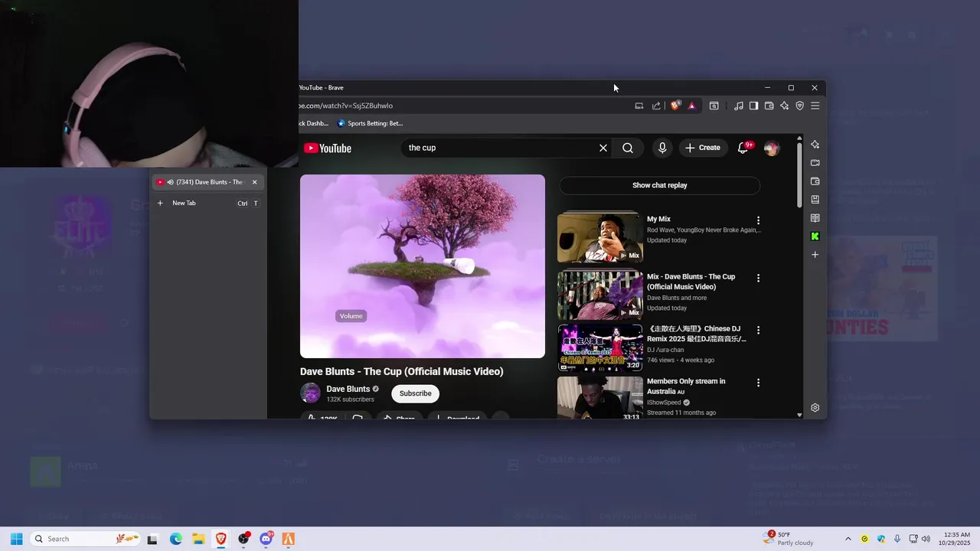Open Discord from taskbar
This screenshot has width=980, height=551.
(x=266, y=539)
